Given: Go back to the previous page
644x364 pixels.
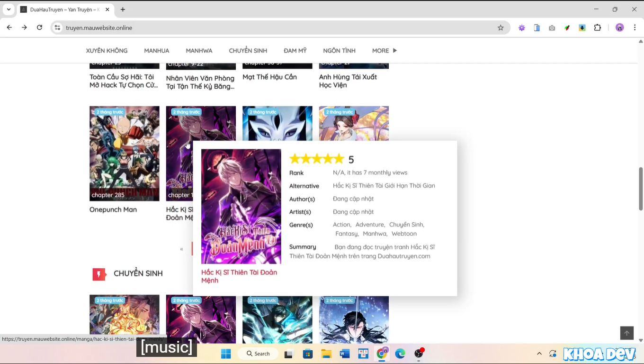Looking at the screenshot, I should (x=9, y=27).
